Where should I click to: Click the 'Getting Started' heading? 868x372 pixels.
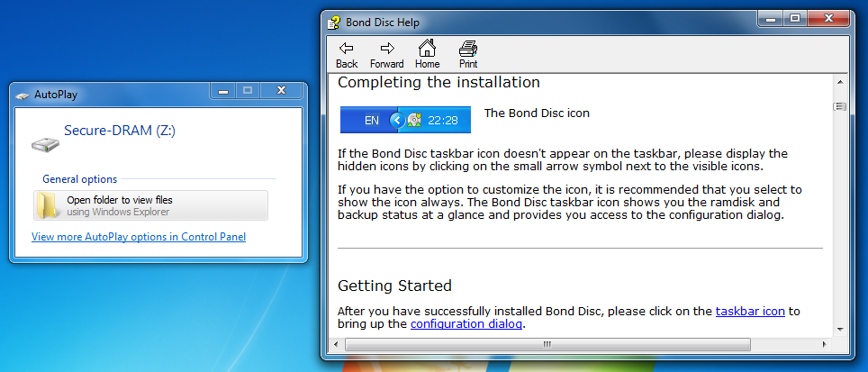[394, 286]
